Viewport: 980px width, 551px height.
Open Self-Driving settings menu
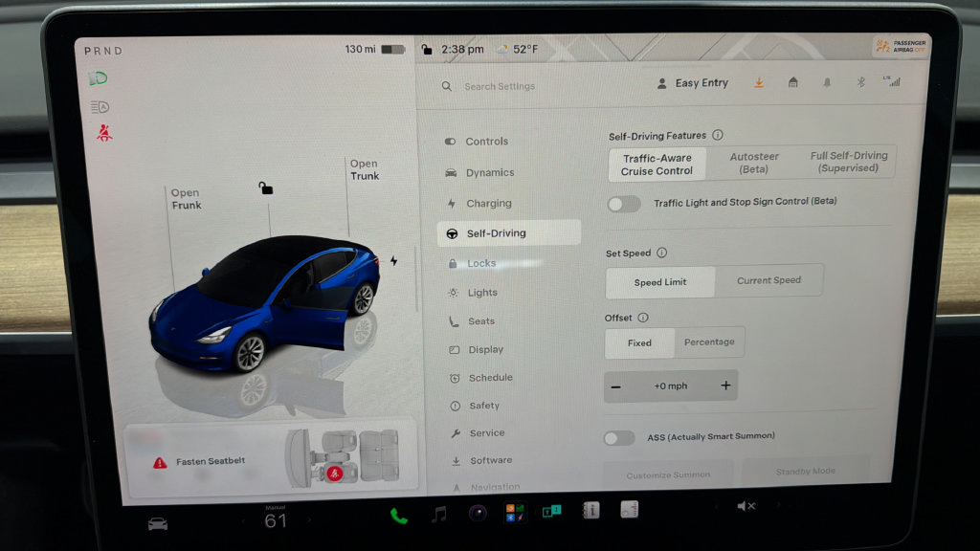pyautogui.click(x=509, y=233)
